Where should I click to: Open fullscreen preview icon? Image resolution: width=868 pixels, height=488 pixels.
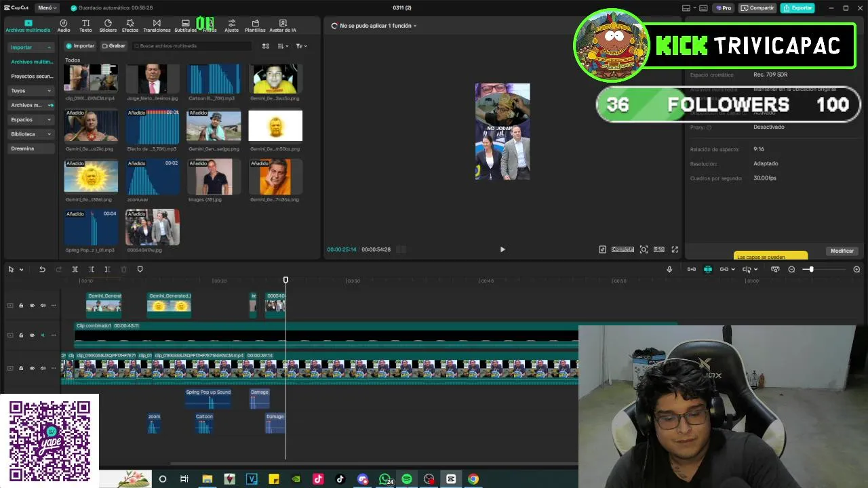tap(675, 249)
